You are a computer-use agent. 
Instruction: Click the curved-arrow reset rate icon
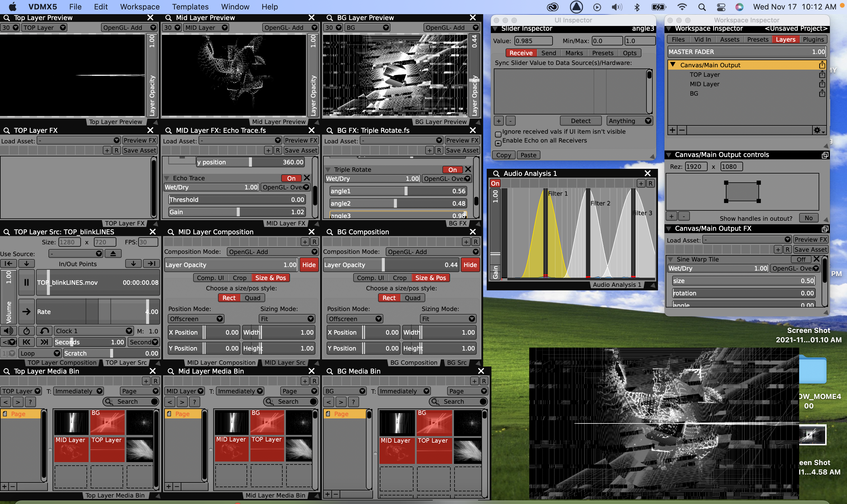[44, 331]
